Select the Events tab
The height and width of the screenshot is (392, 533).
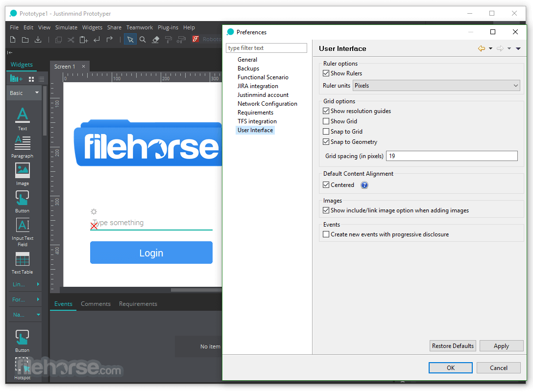pyautogui.click(x=63, y=304)
